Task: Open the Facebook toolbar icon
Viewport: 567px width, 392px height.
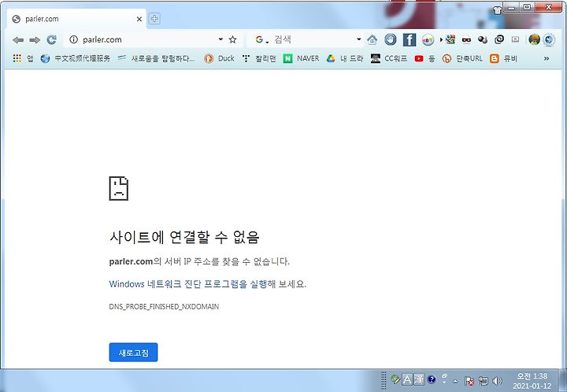Action: click(409, 39)
